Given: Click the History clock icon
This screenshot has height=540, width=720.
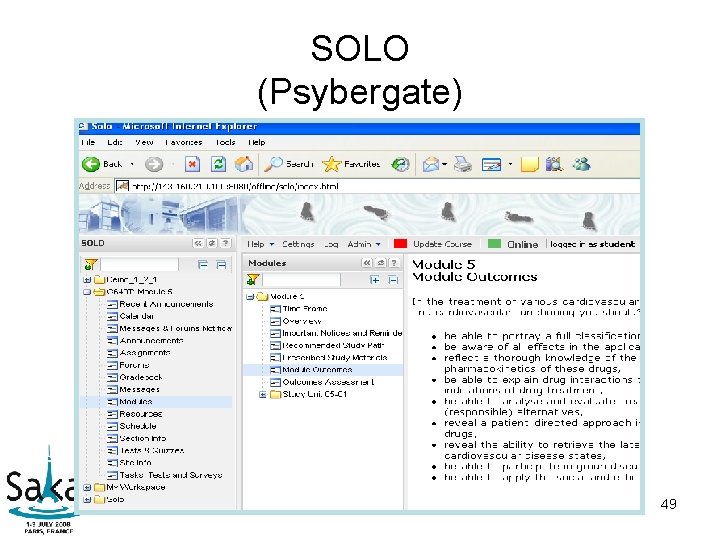Looking at the screenshot, I should pyautogui.click(x=400, y=164).
